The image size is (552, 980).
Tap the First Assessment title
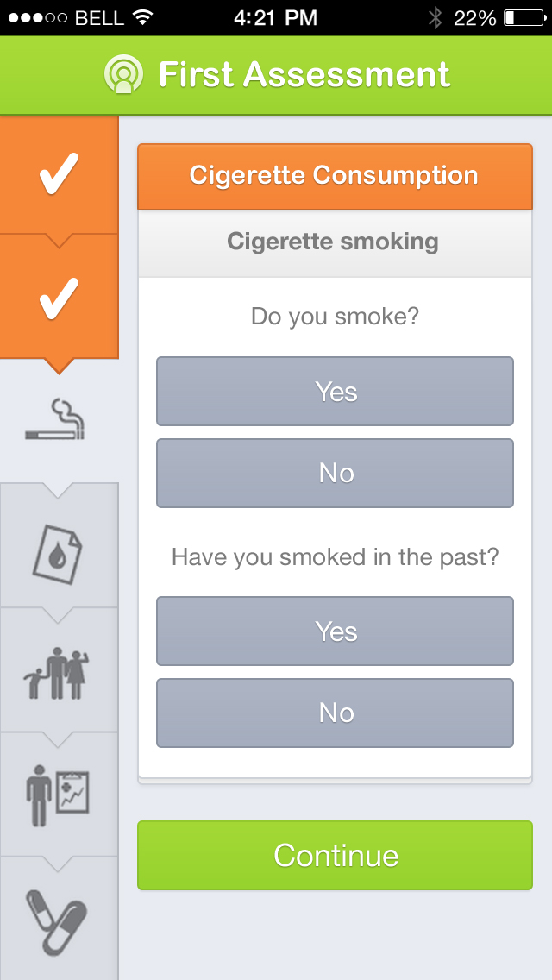pos(304,74)
